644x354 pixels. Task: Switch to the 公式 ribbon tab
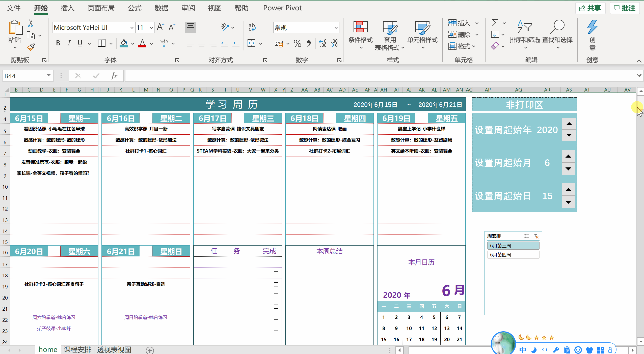click(x=135, y=8)
